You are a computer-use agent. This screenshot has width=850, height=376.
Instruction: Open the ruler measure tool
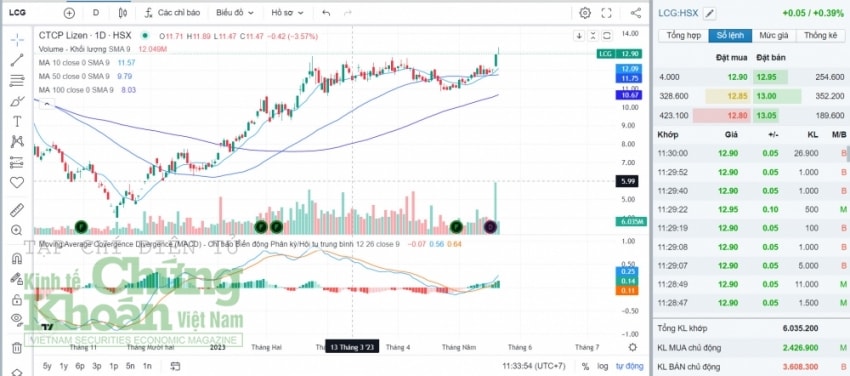pyautogui.click(x=17, y=210)
